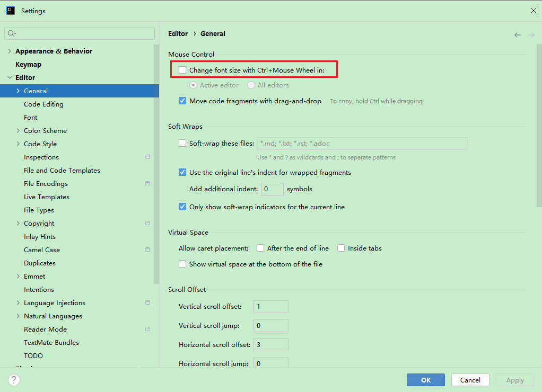Click the back navigation arrow icon

point(517,35)
